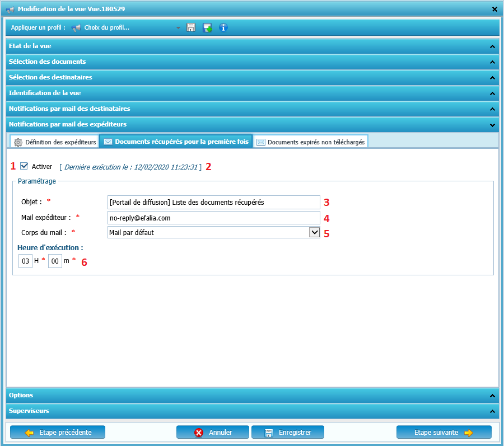Viewport: 504px width, 446px height.
Task: Expand the Sélection des documents section
Action: click(x=251, y=62)
